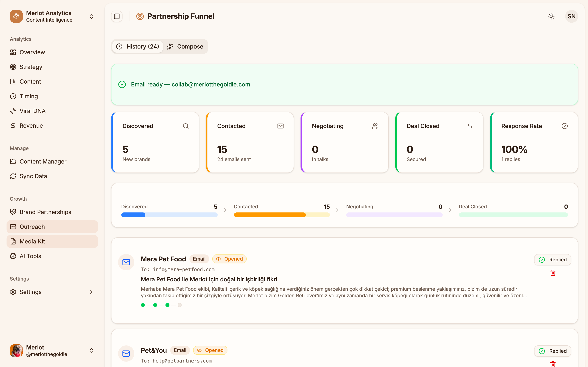Click the search icon on the Discovered card
This screenshot has width=588, height=367.
tap(186, 126)
